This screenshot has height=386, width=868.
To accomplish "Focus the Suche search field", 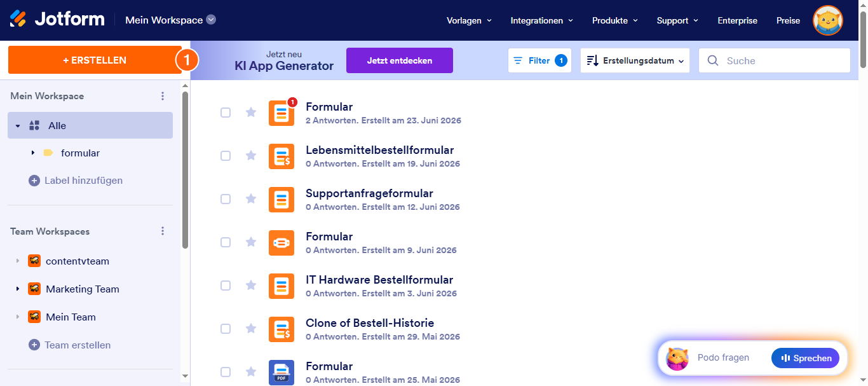I will (x=775, y=60).
